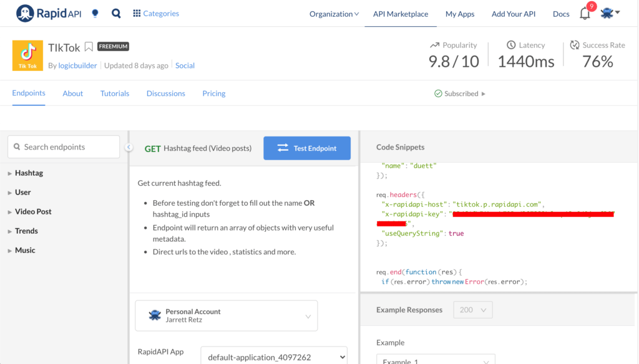
Task: Click the lightbulb icon in header
Action: click(95, 13)
